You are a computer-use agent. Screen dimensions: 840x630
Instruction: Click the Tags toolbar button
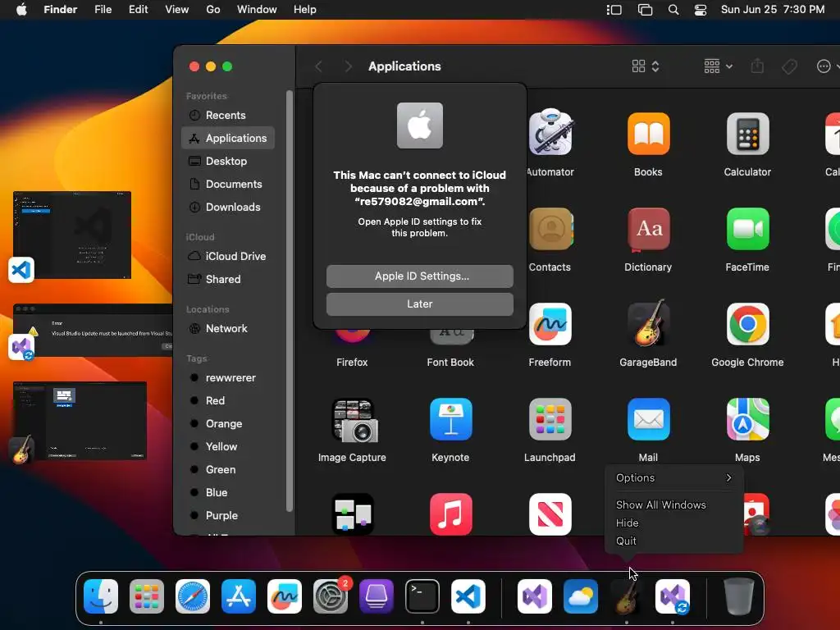(x=789, y=66)
